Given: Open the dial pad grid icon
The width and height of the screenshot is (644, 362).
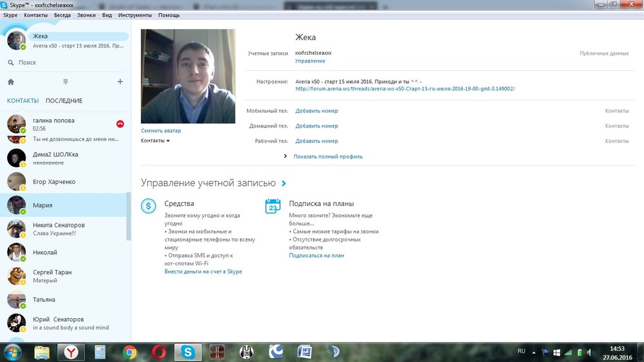Looking at the screenshot, I should [65, 82].
